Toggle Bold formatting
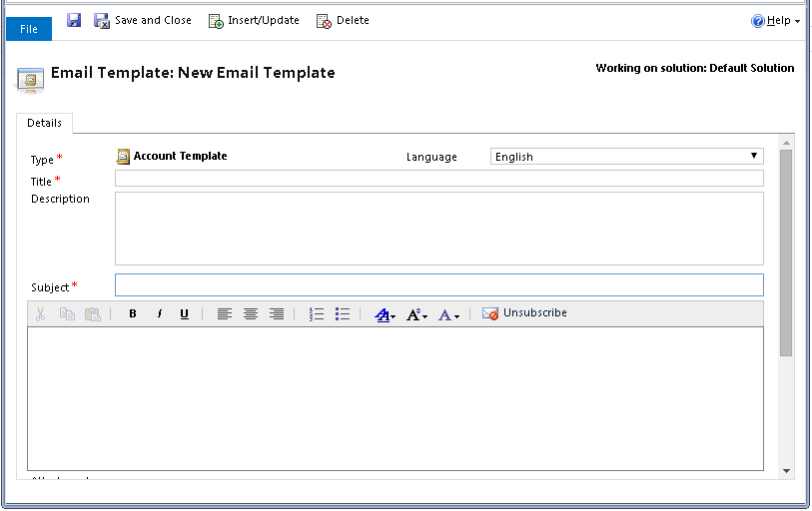 [133, 313]
